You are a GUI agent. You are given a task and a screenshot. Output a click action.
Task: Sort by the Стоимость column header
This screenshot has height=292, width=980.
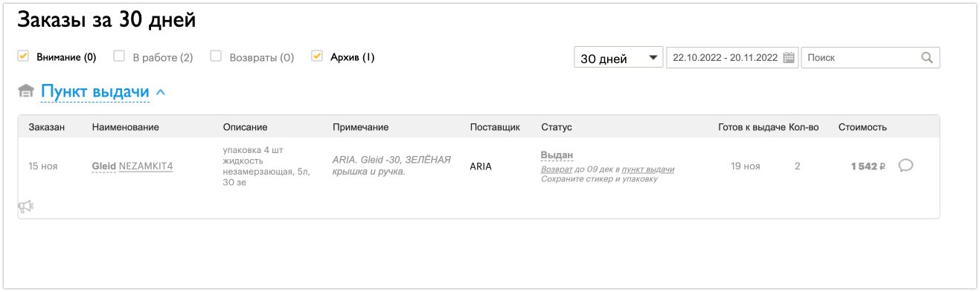click(x=862, y=127)
